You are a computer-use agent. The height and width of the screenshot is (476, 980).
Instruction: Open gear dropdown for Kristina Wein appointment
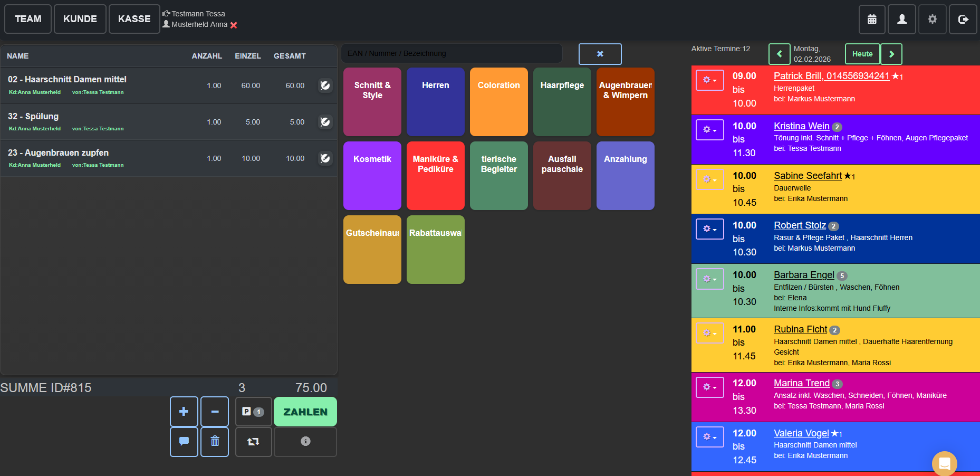coord(709,130)
